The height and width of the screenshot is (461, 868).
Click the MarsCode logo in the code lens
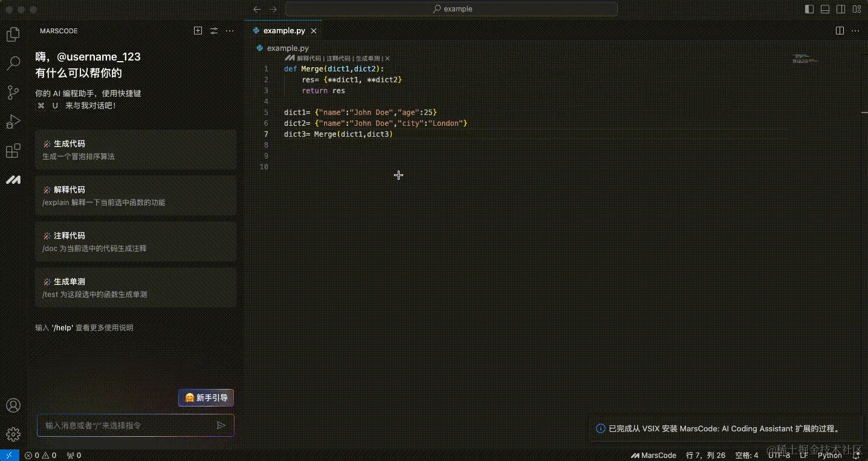tap(290, 59)
